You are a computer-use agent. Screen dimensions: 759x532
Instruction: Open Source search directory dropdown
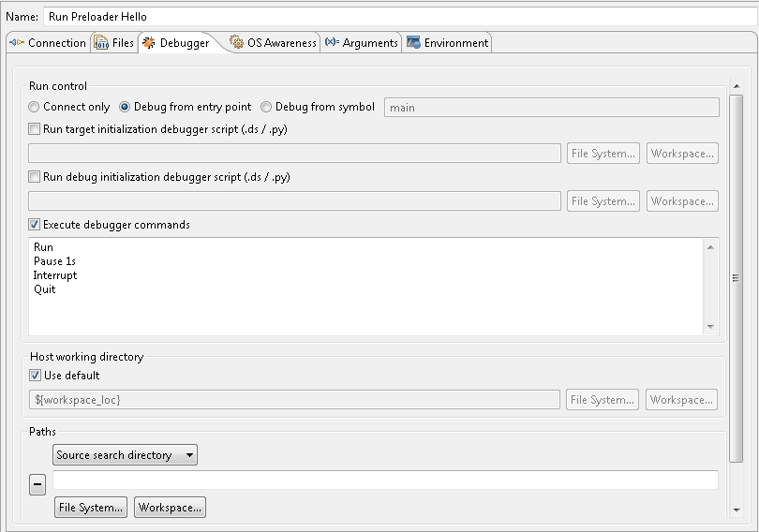click(125, 455)
